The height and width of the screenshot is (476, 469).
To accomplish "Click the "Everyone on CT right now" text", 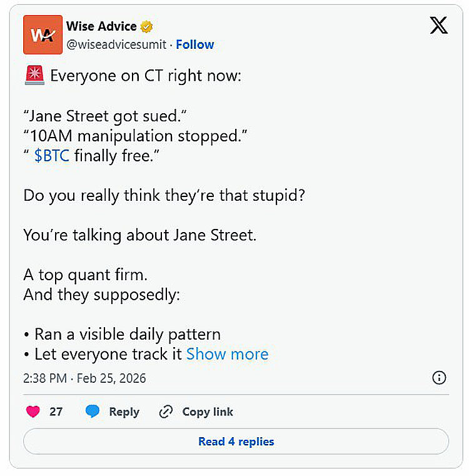I will [145, 76].
